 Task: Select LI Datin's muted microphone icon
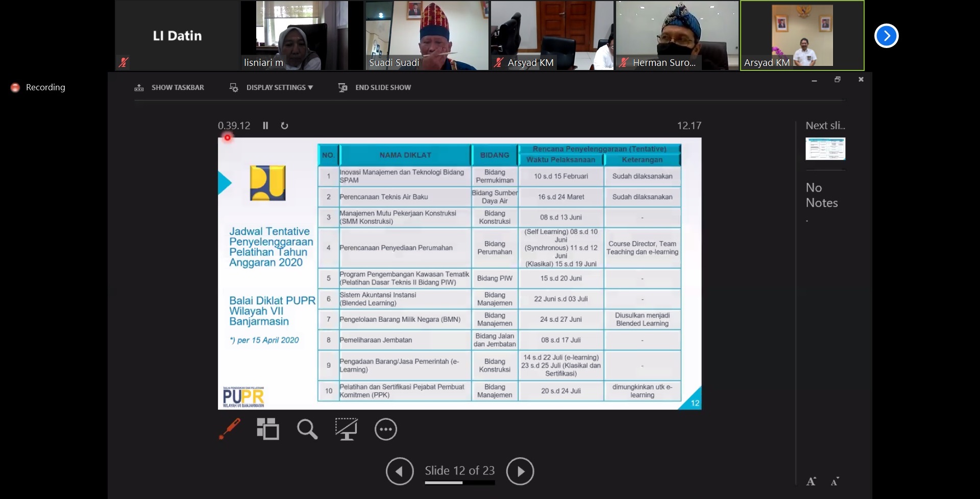(124, 62)
